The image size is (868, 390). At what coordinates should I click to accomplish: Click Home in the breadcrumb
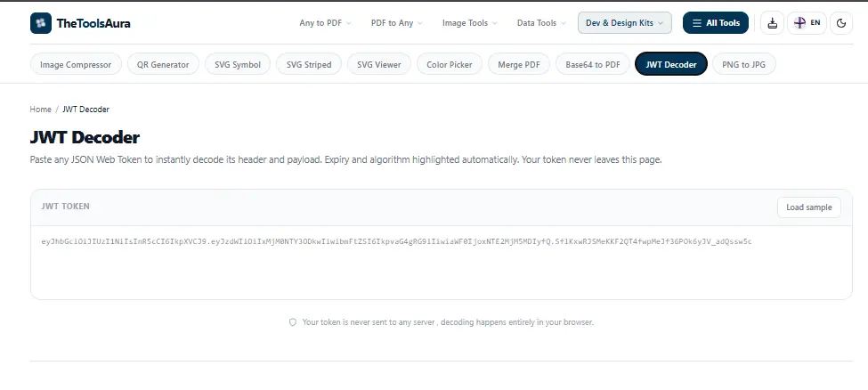[40, 110]
